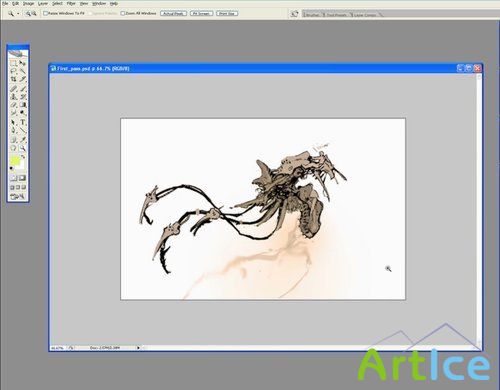Viewport: 500px width, 390px height.
Task: Select the Clone Stamp tool
Action: (x=13, y=97)
